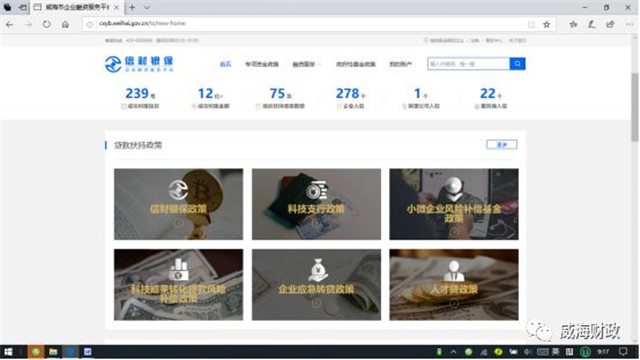Click the page vertical scrollbar thumb
640x360 pixels.
(635, 107)
